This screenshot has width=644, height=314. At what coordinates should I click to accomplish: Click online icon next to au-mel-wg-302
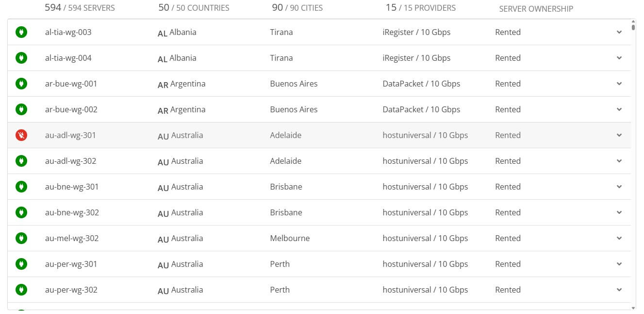pyautogui.click(x=21, y=238)
